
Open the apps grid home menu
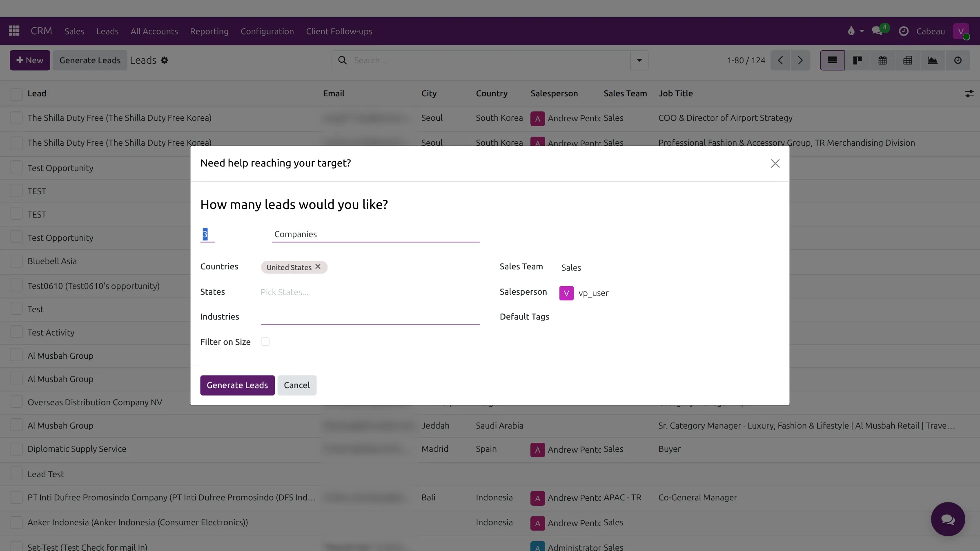(x=14, y=31)
